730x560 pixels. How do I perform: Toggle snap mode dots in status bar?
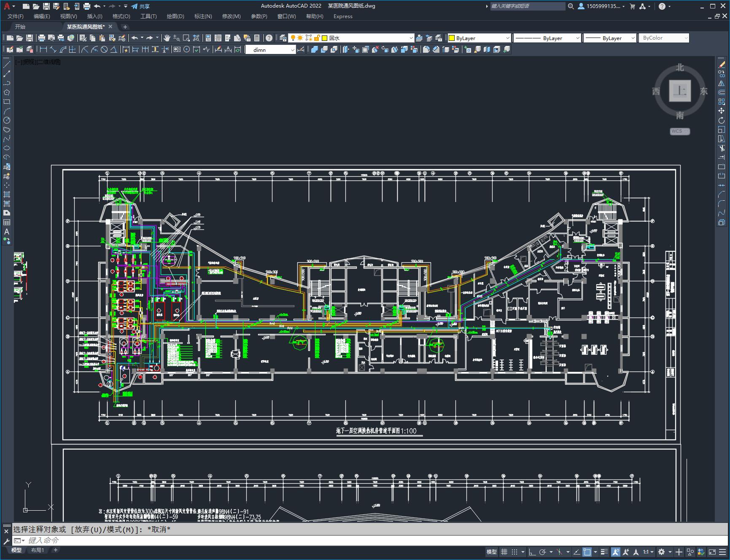coord(514,552)
